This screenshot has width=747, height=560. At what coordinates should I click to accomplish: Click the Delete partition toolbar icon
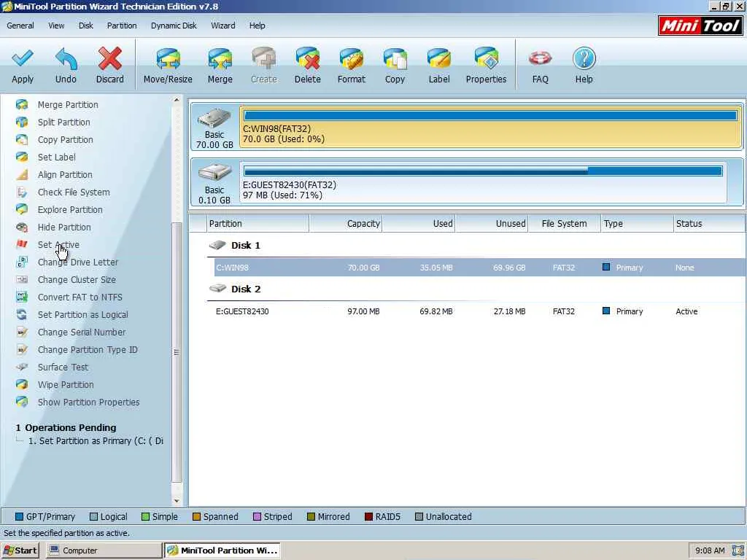tap(307, 66)
